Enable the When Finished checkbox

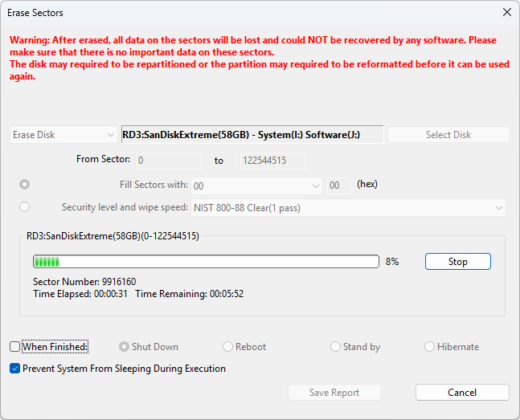click(15, 347)
